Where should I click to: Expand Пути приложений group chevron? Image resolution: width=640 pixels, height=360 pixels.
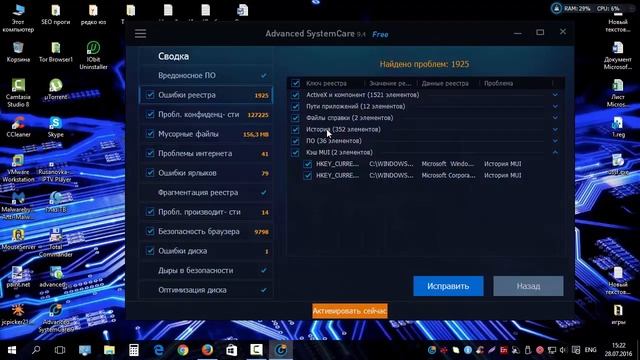555,106
